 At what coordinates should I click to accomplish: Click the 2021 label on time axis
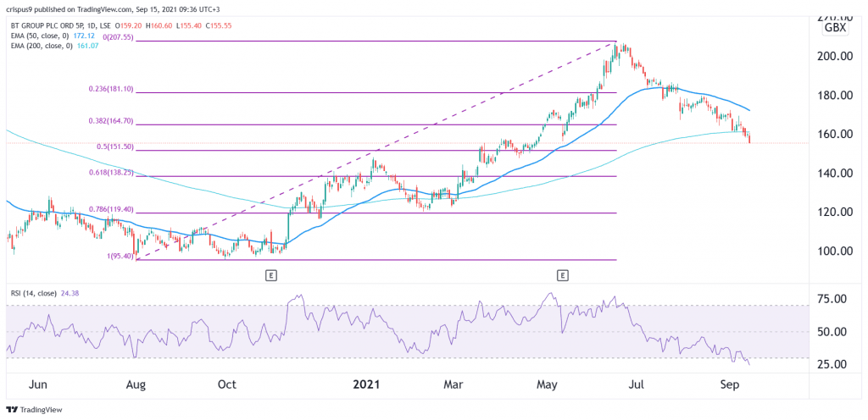(x=367, y=384)
